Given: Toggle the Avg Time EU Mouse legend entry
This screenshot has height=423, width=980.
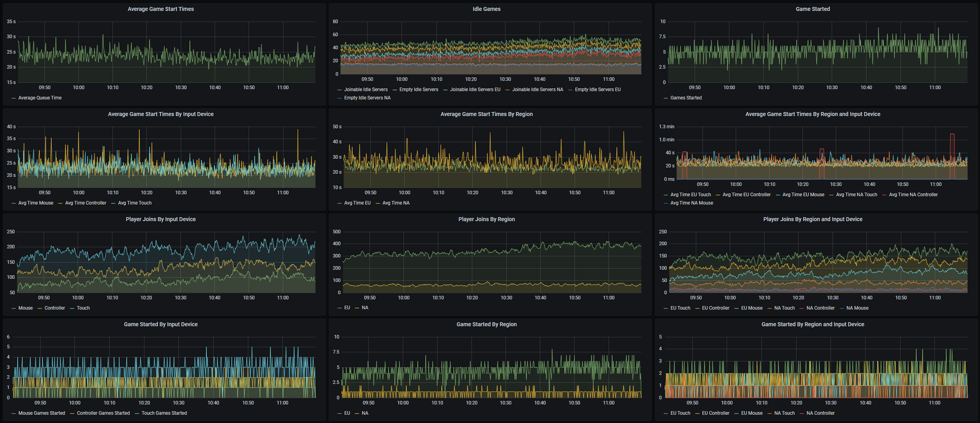Looking at the screenshot, I should [803, 195].
